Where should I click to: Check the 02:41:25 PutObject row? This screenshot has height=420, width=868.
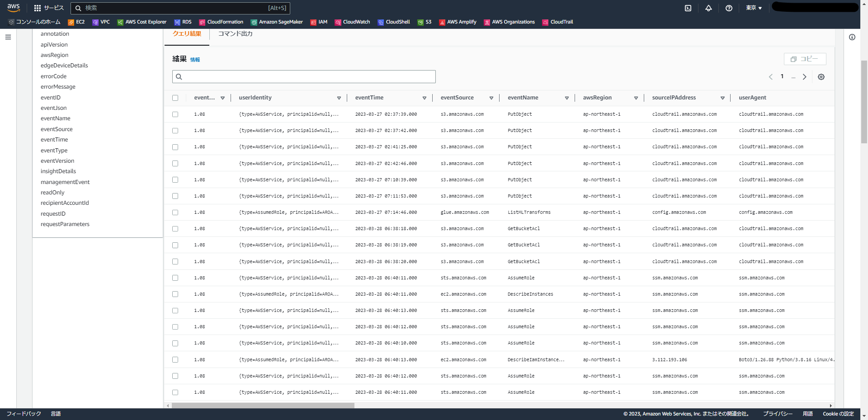coord(175,147)
